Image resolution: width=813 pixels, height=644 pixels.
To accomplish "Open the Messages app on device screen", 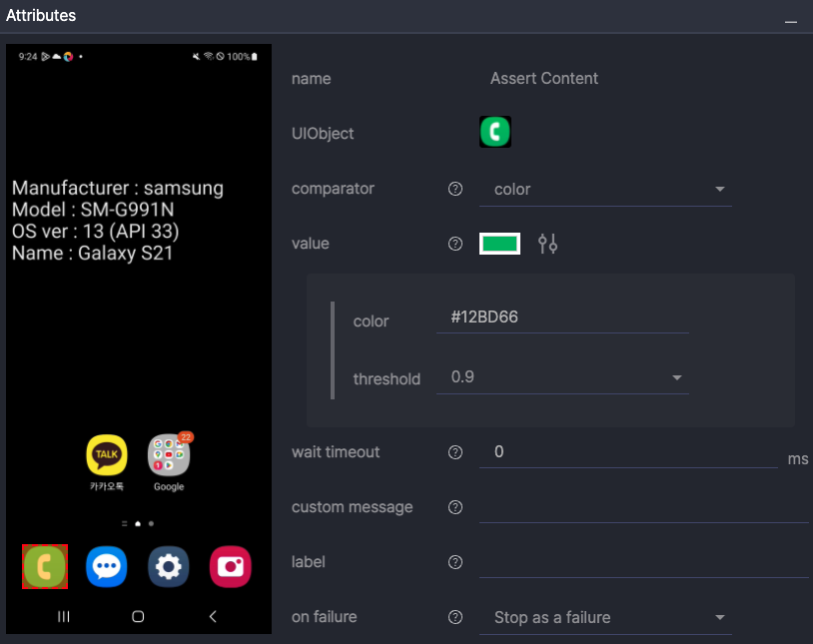I will [x=106, y=567].
